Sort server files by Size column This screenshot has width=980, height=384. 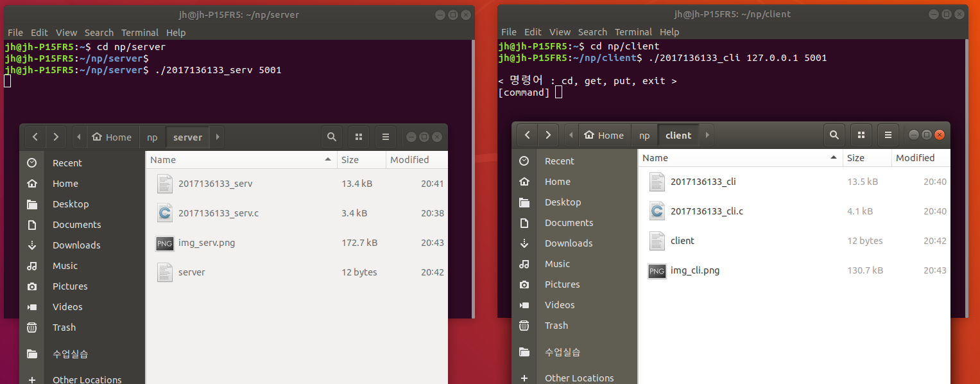click(361, 160)
